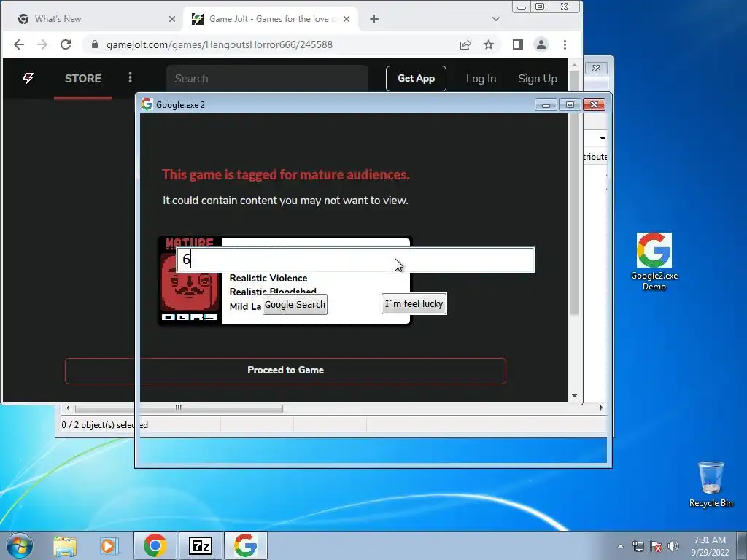The width and height of the screenshot is (747, 560).
Task: Open the dropdown arrow in the 7-Zip window
Action: point(603,139)
